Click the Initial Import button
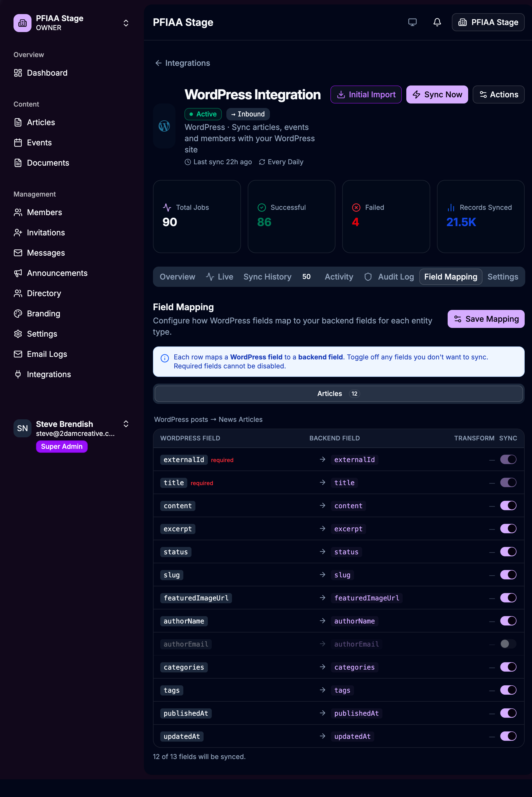This screenshot has height=797, width=532. pos(366,95)
